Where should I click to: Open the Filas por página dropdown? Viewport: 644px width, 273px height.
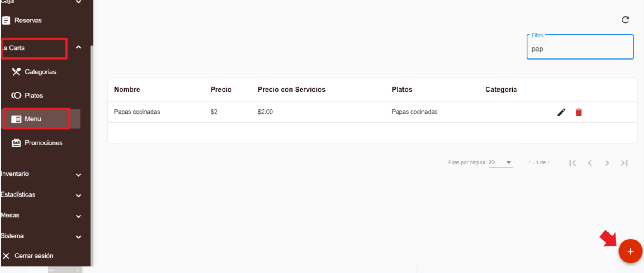point(500,163)
